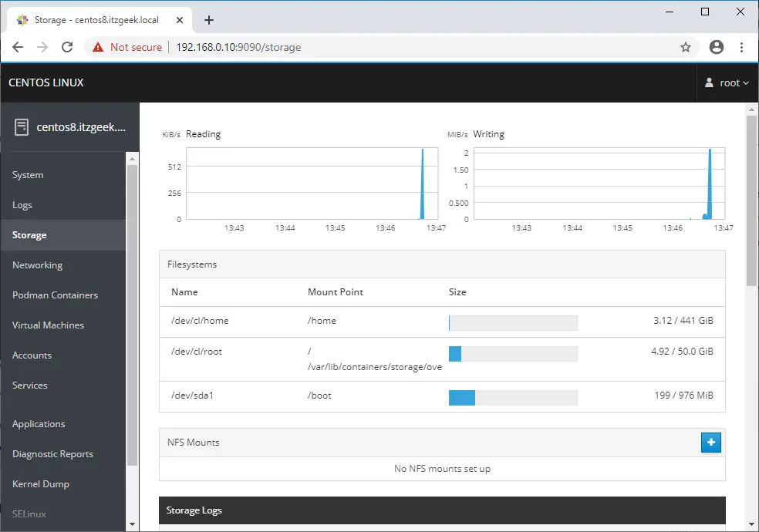The image size is (759, 532).
Task: Click the address bar URL
Action: pos(238,47)
